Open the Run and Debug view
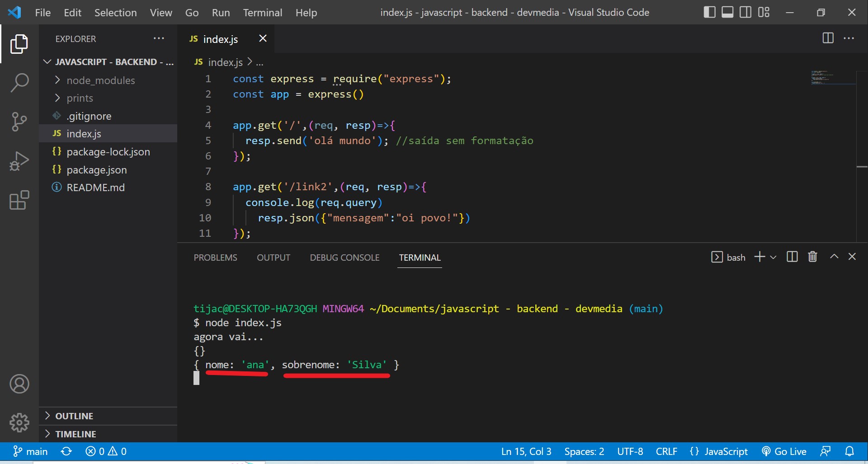The height and width of the screenshot is (464, 868). [19, 161]
